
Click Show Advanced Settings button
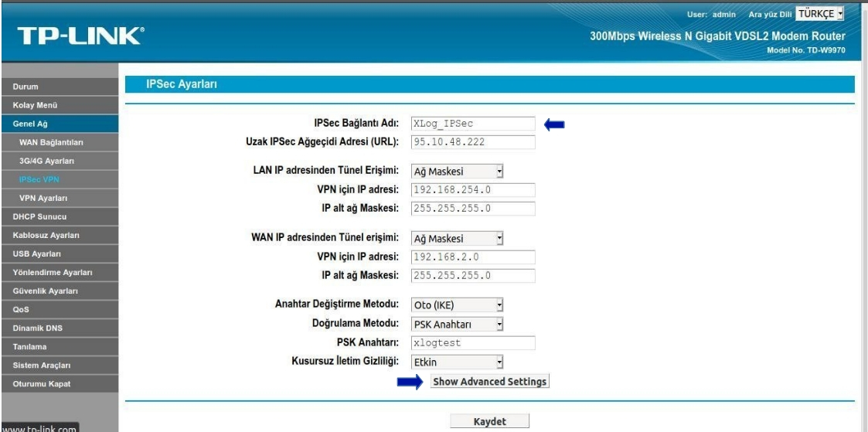pyautogui.click(x=489, y=382)
